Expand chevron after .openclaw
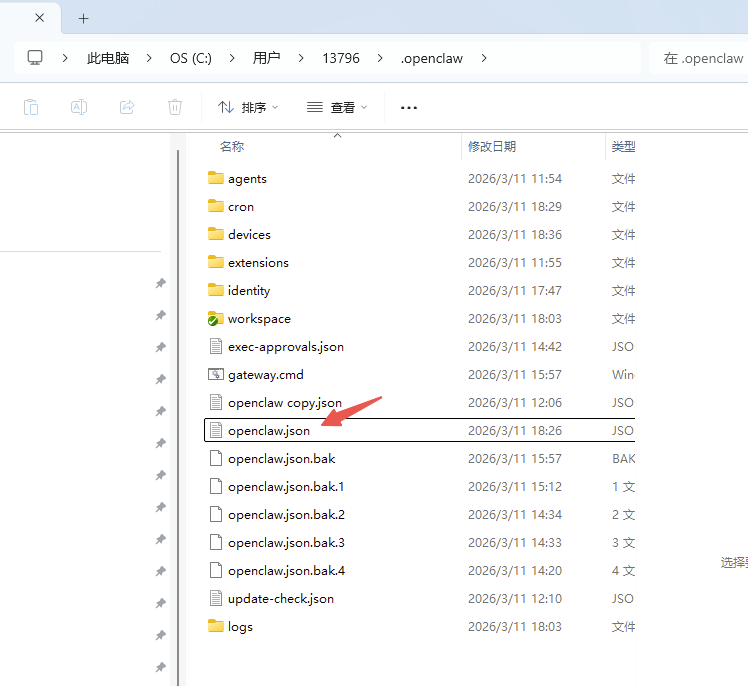748x686 pixels. (484, 58)
